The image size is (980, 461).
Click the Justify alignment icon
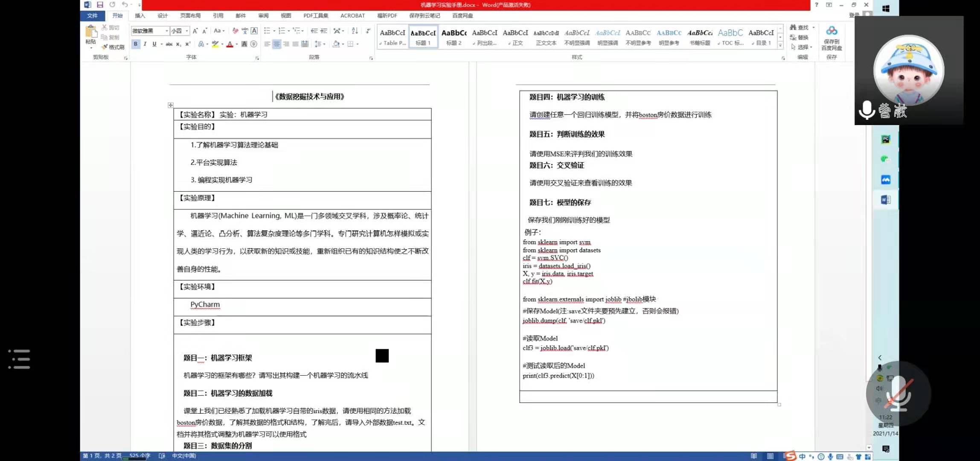295,44
